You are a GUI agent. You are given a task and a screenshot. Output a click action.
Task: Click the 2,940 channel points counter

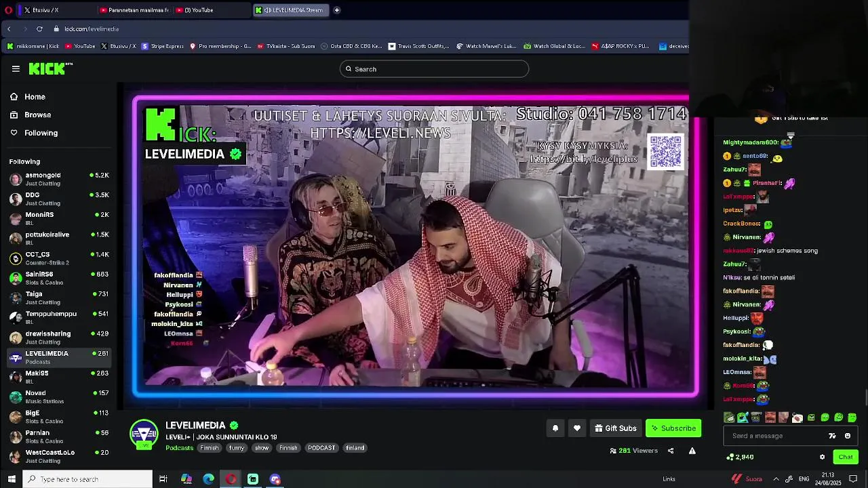[x=741, y=457]
